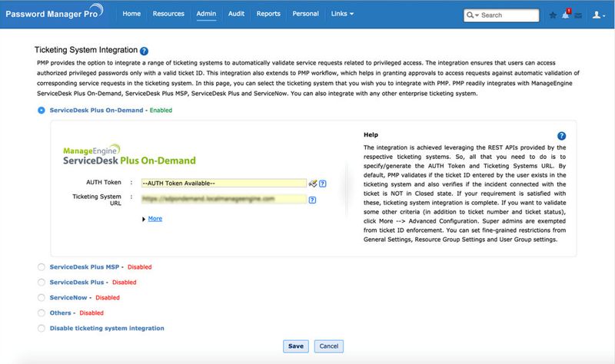The image size is (615, 364).
Task: Click Disabled status next to ServiceDesk Plus MSP
Action: click(x=140, y=266)
